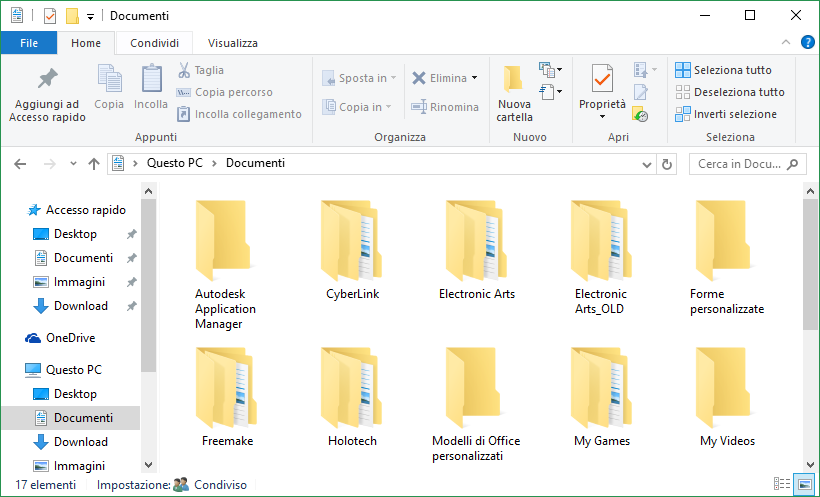Screen dimensions: 820x497
Task: Switch to details view icon in status bar
Action: coord(782,484)
